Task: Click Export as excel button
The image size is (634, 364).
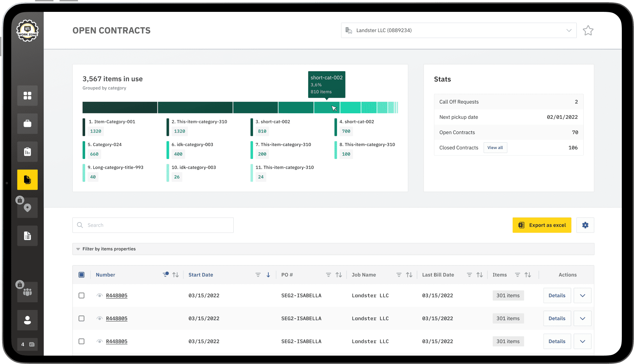Action: [542, 225]
